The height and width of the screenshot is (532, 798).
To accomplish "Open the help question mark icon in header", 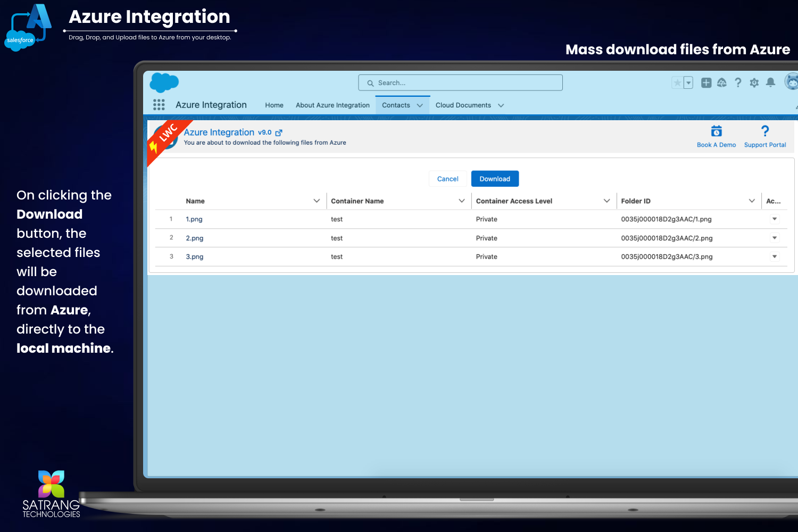I will pos(738,82).
